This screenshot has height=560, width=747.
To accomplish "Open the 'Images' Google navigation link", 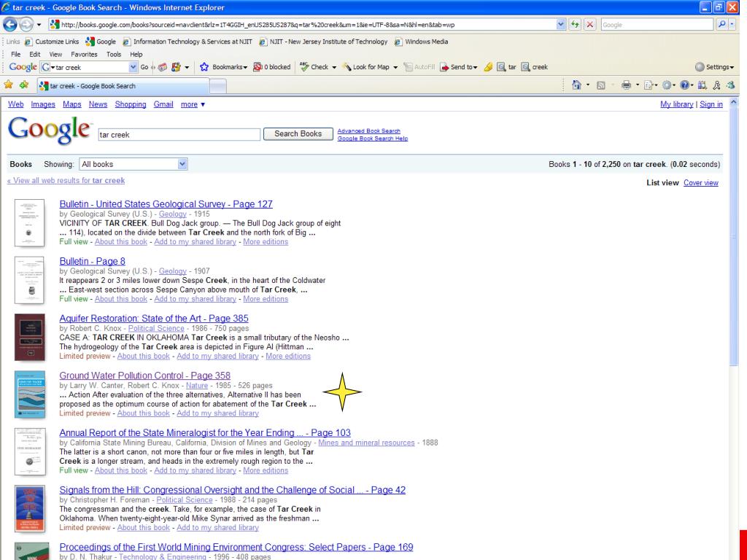I will tap(43, 104).
